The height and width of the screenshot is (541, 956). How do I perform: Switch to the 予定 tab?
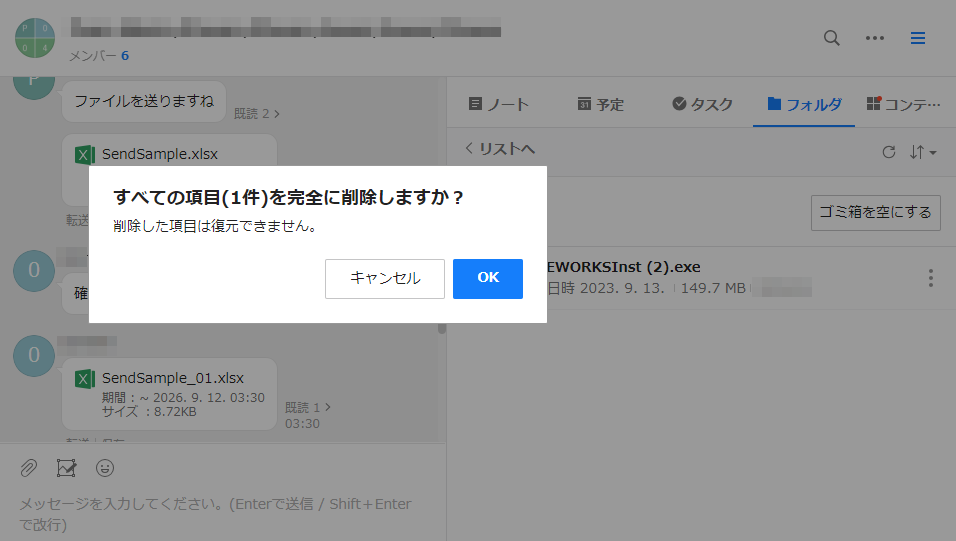point(600,104)
